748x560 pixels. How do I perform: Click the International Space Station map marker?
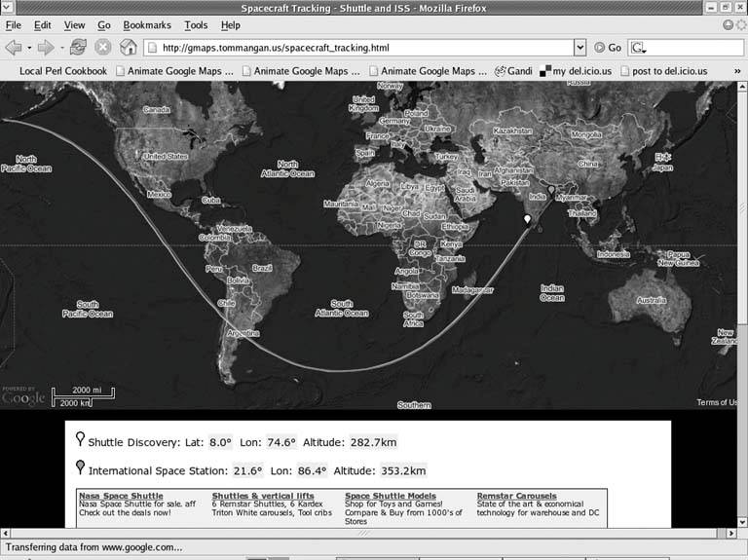551,189
